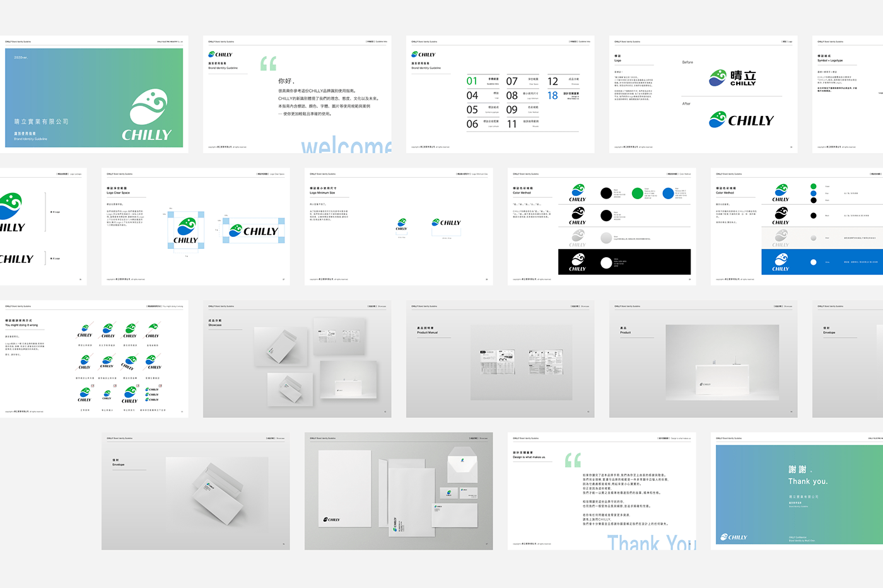This screenshot has height=588, width=883.
Task: Click the green quotation mark on design slide
Action: point(573,460)
